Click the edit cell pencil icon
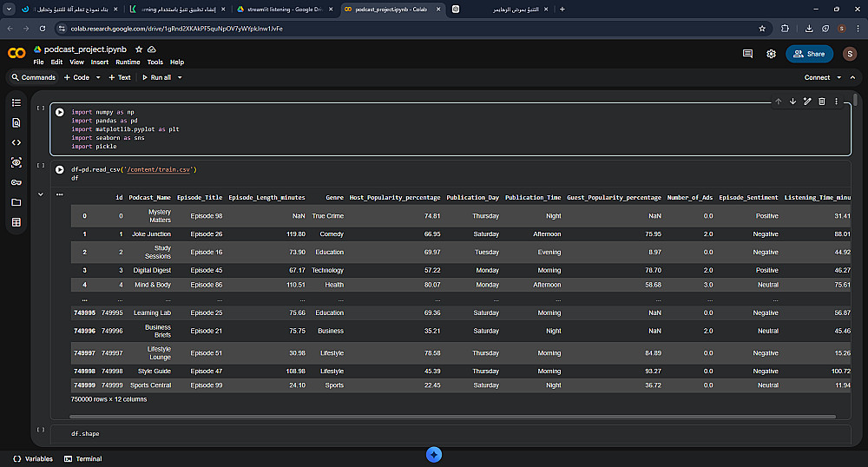 807,102
